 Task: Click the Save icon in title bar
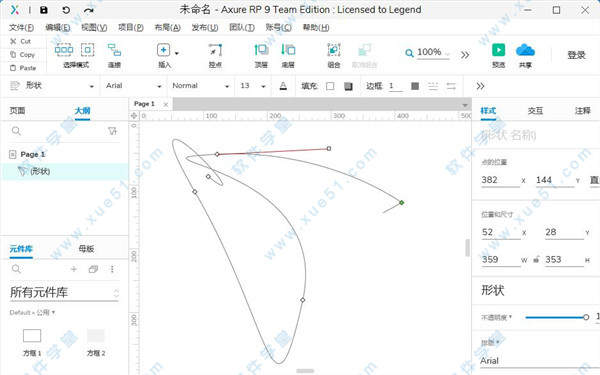coord(44,10)
